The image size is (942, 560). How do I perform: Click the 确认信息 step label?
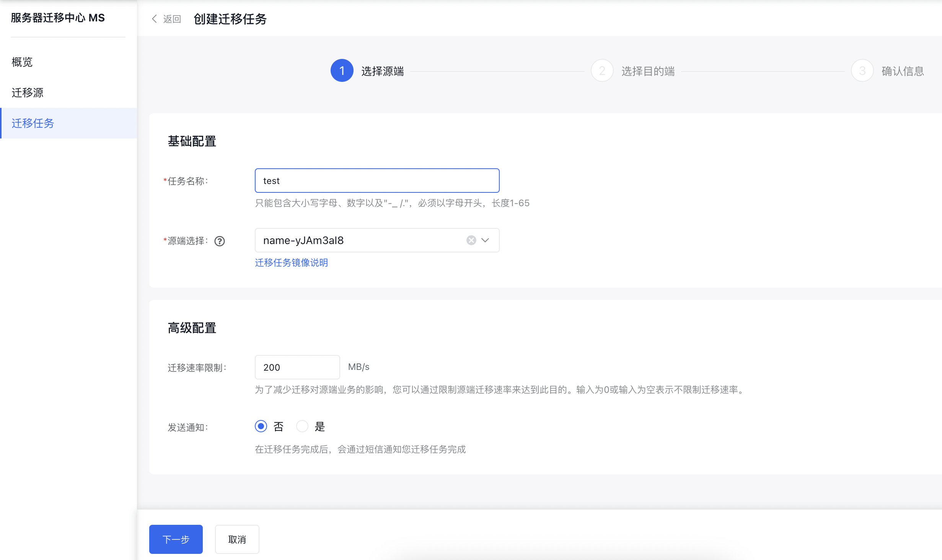pos(903,71)
